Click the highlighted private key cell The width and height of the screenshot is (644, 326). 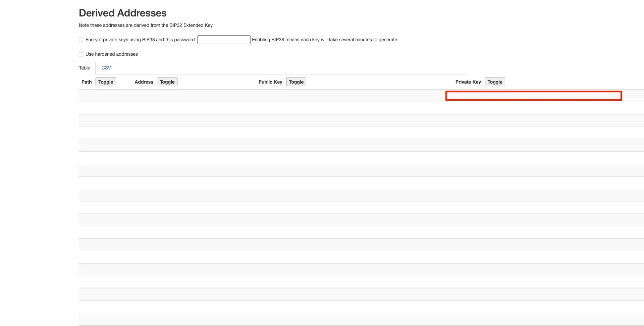tap(533, 96)
